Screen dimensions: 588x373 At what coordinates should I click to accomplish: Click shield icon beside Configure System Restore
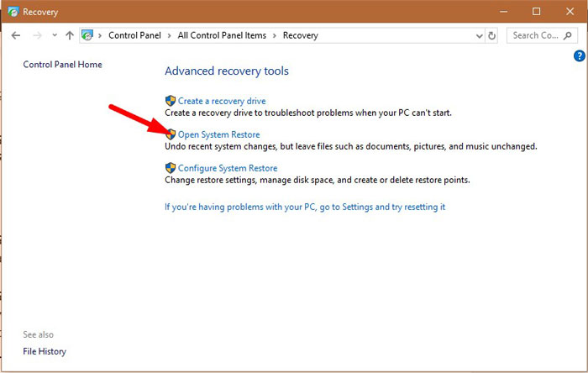171,168
